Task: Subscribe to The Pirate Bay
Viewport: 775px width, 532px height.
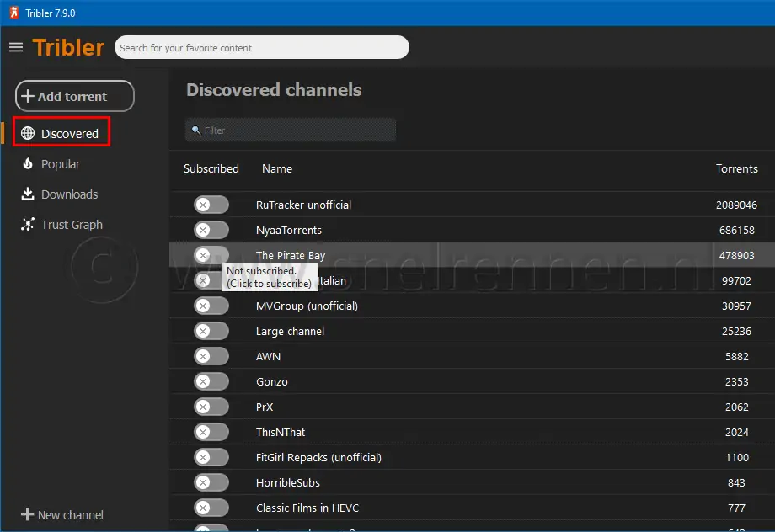Action: tap(211, 255)
